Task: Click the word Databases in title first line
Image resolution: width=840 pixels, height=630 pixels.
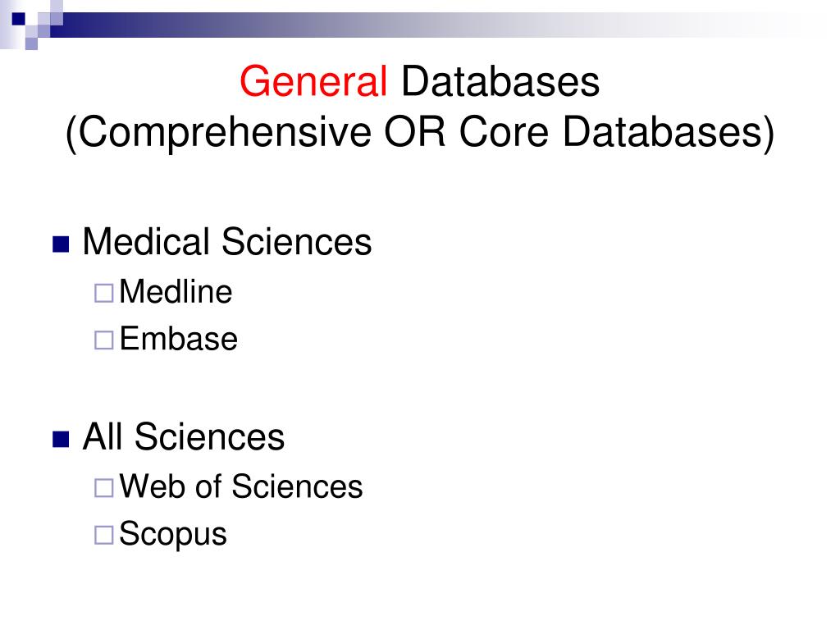Action: pos(500,81)
